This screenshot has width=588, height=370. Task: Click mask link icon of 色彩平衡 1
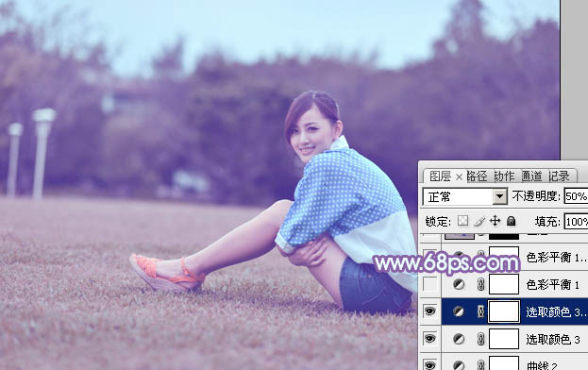coord(480,284)
